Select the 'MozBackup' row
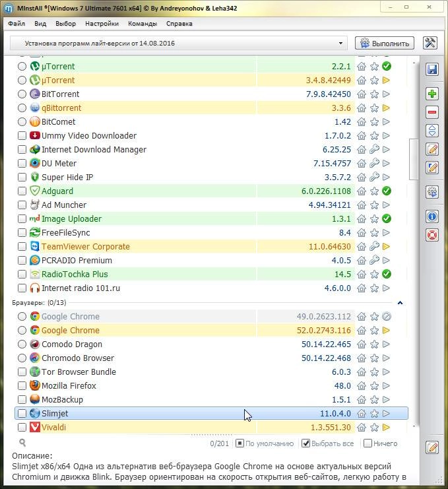The width and height of the screenshot is (448, 489). [211, 399]
